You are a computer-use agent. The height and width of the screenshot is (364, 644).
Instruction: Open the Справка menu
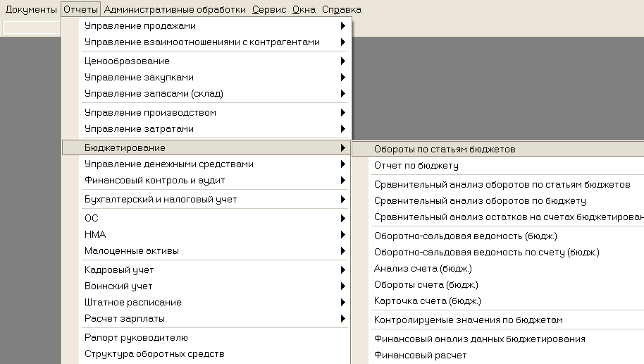(341, 9)
